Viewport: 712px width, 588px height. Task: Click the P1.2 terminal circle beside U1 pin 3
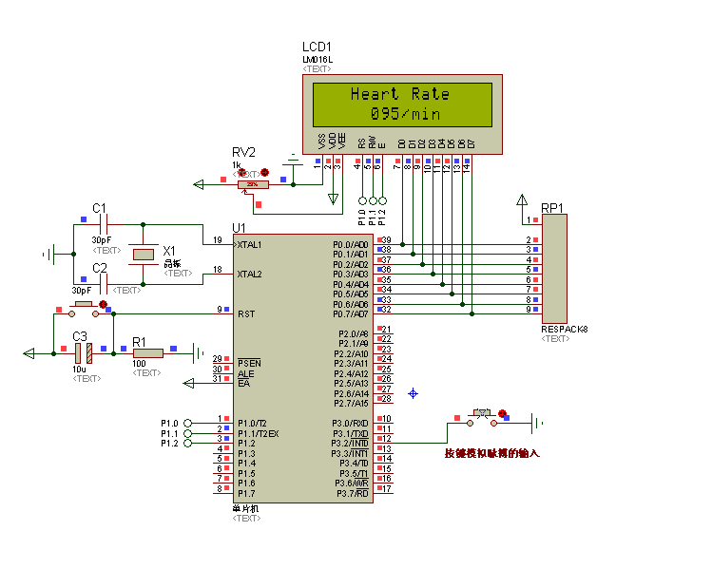pyautogui.click(x=187, y=444)
